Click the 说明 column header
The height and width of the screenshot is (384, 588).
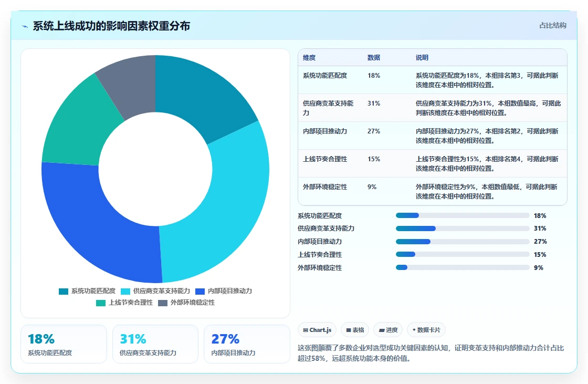pos(422,57)
